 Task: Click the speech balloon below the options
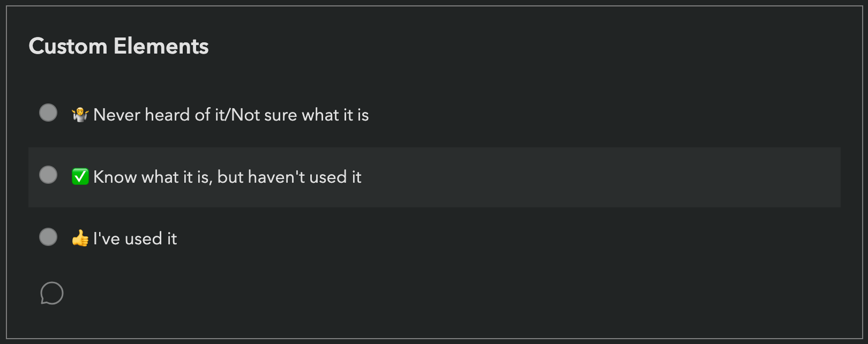[x=52, y=293]
